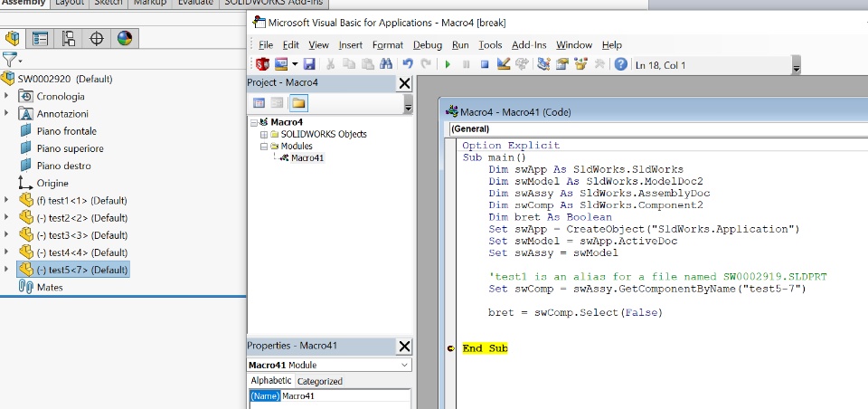Open Project Explorer toolbar icon
This screenshot has height=409, width=868.
(543, 64)
